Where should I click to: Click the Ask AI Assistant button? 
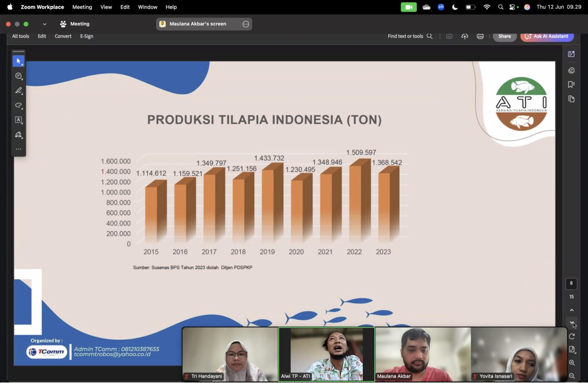(547, 36)
